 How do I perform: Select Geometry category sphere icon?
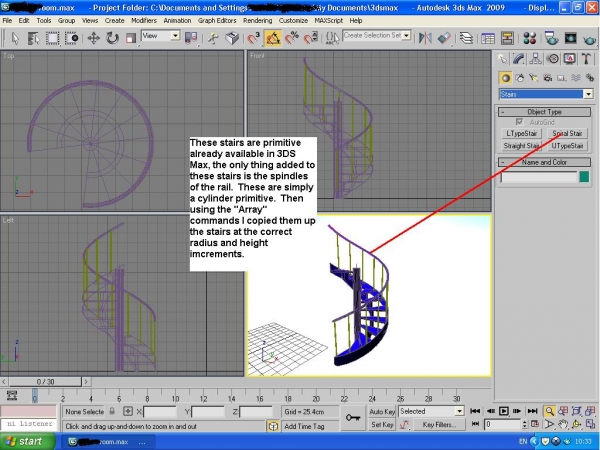click(505, 78)
